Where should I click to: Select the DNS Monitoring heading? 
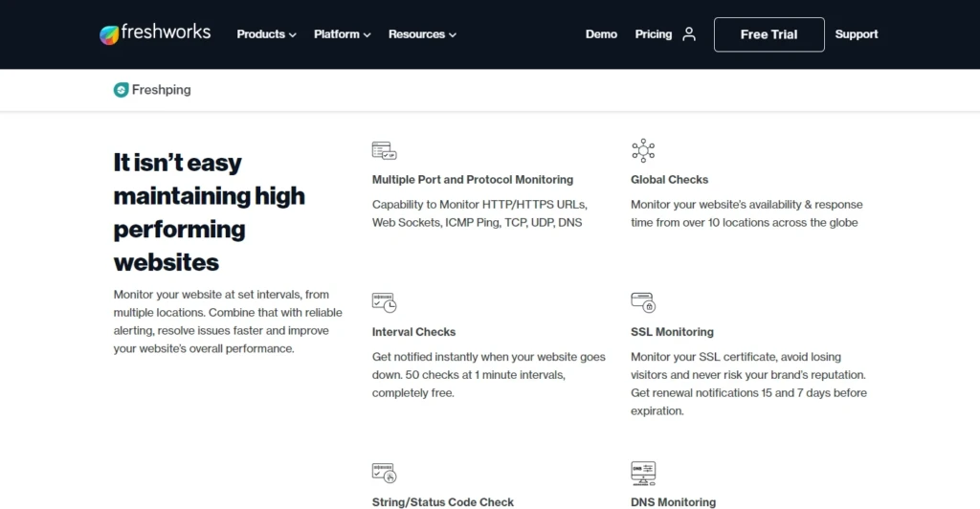[x=673, y=502]
